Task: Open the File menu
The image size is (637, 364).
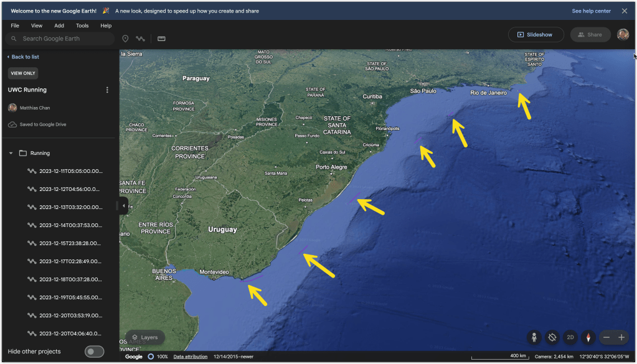Action: (15, 26)
